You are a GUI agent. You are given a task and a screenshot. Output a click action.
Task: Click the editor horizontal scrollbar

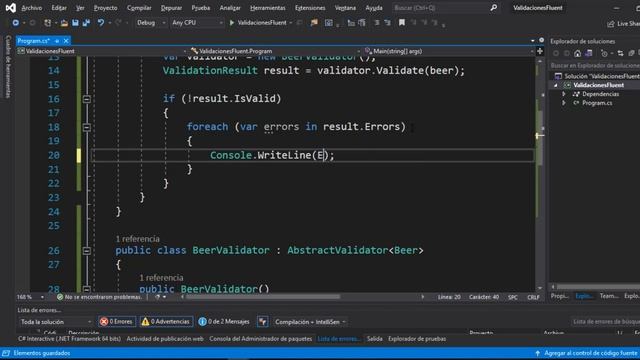pyautogui.click(x=263, y=297)
